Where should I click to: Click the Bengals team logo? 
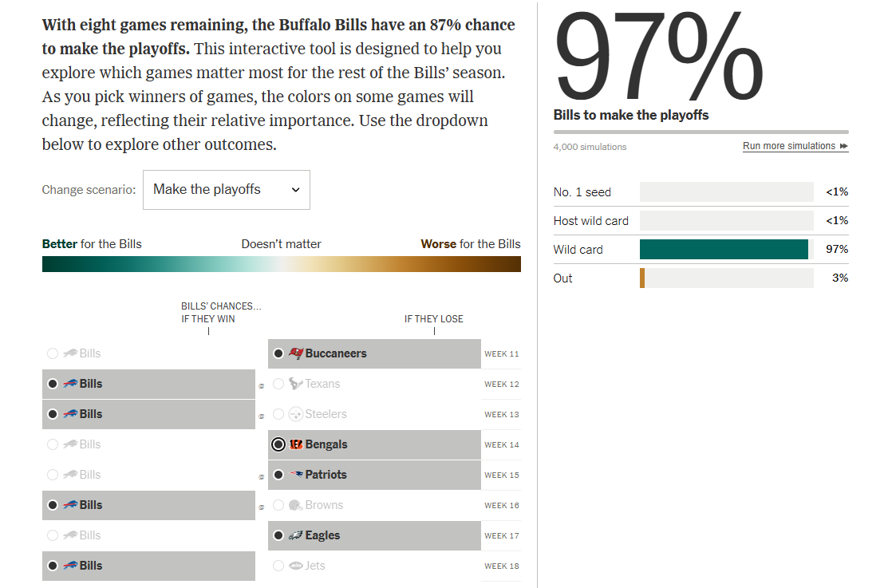pyautogui.click(x=295, y=444)
